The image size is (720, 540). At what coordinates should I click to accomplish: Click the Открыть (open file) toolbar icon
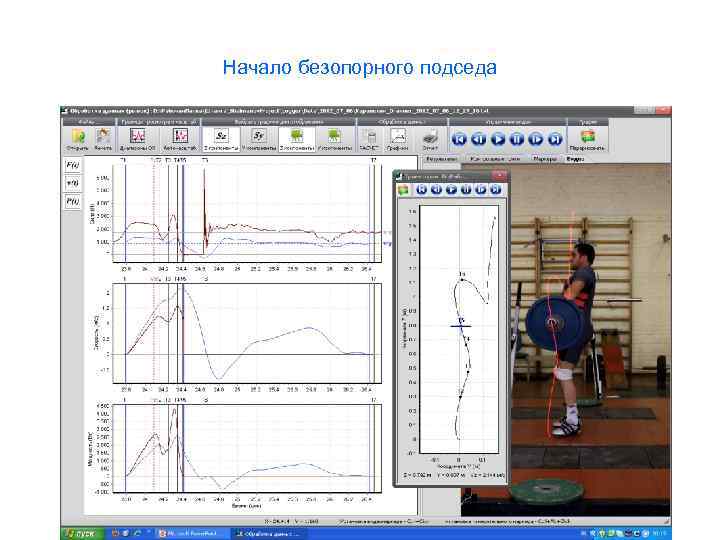78,139
